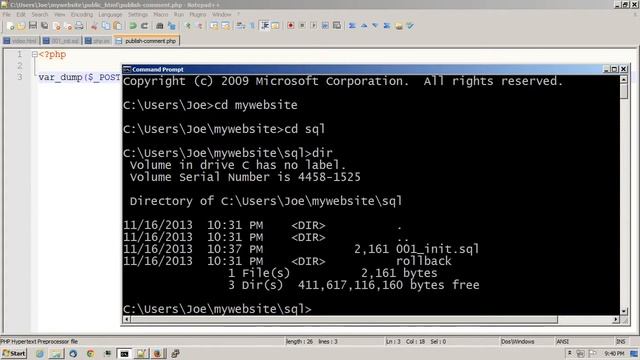The height and width of the screenshot is (360, 640).
Task: Redo the edit using the Redo toolbar icon
Action: (x=144, y=26)
